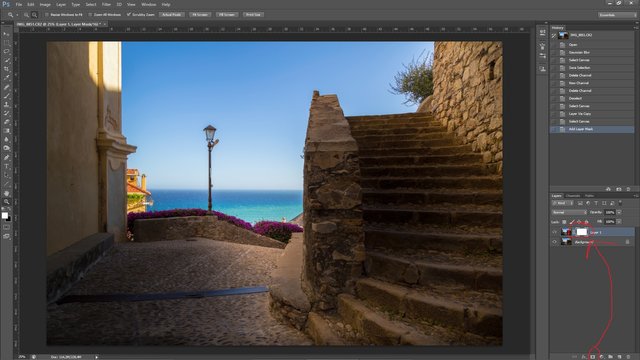The width and height of the screenshot is (640, 360).
Task: Select the Gaussian Blur history state
Action: [x=579, y=52]
